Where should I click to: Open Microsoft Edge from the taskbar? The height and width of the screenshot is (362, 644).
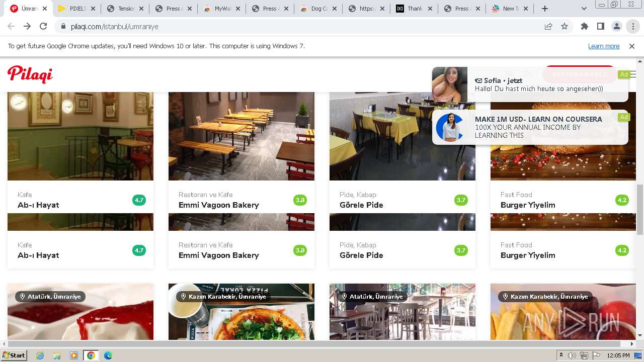tap(108, 355)
